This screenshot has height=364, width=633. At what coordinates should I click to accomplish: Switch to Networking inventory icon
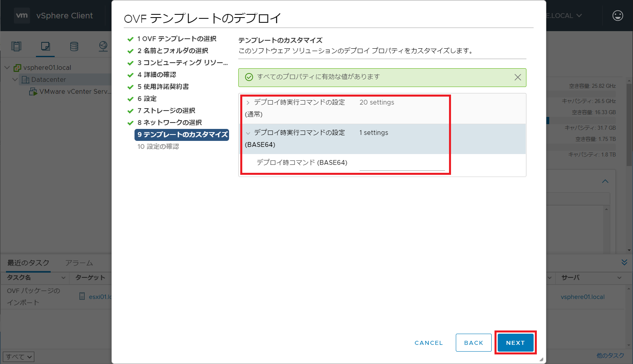pyautogui.click(x=103, y=46)
